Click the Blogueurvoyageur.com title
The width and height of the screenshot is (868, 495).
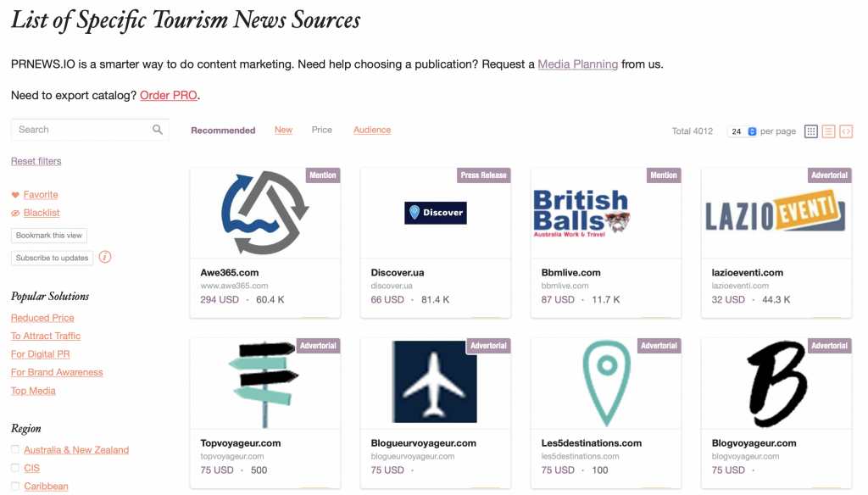[424, 443]
